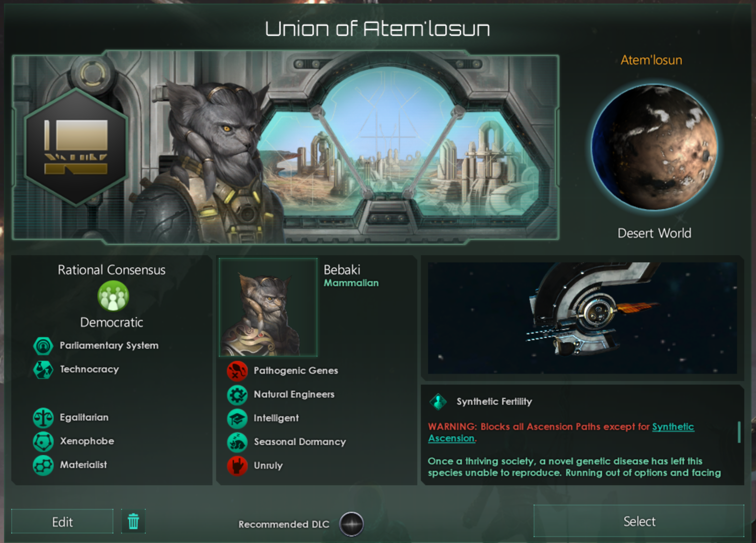Viewport: 756px width, 543px height.
Task: Delete empire with the trash icon
Action: click(133, 521)
